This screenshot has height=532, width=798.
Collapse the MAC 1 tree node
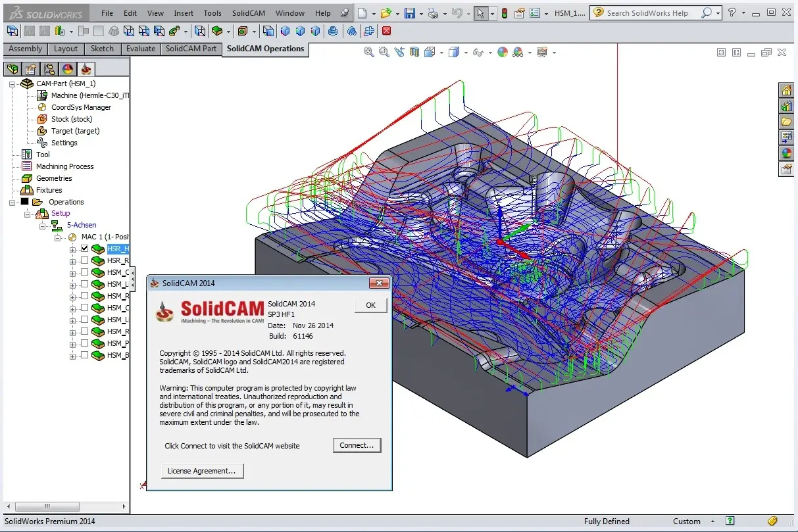[58, 237]
